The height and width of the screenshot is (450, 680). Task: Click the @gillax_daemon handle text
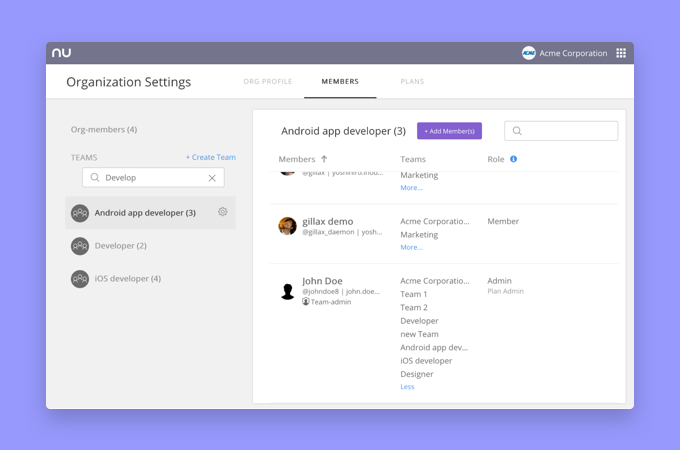(328, 232)
